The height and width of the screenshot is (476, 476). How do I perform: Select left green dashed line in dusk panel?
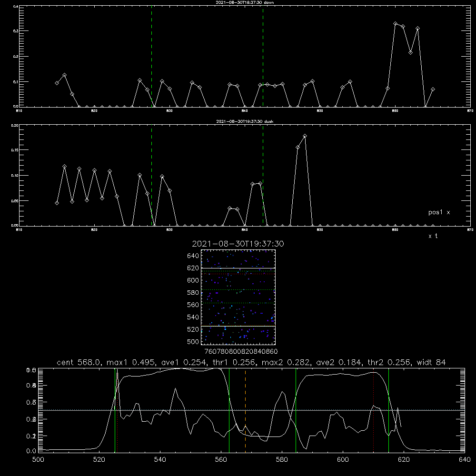click(x=151, y=175)
